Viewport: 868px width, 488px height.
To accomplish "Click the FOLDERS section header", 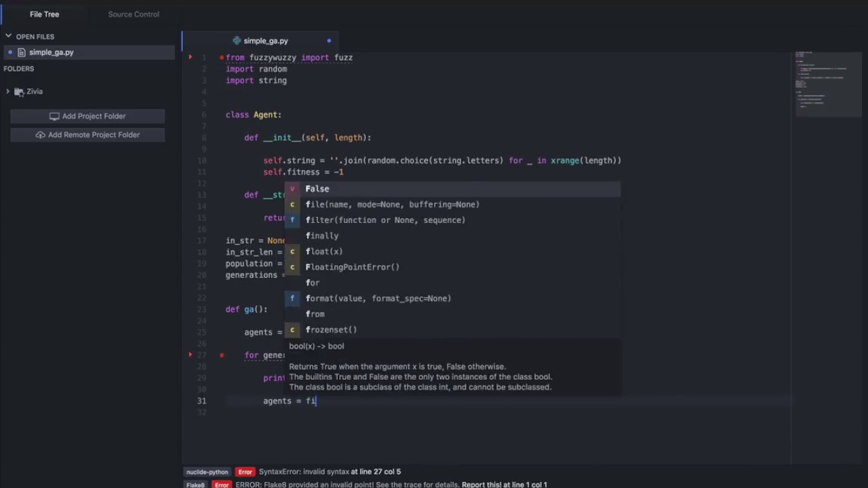I will (x=19, y=69).
